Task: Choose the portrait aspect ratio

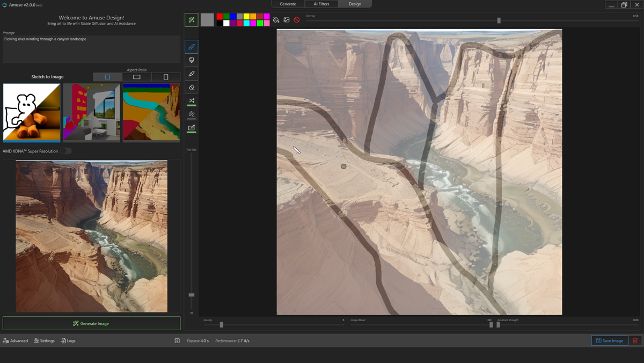Action: click(x=166, y=77)
